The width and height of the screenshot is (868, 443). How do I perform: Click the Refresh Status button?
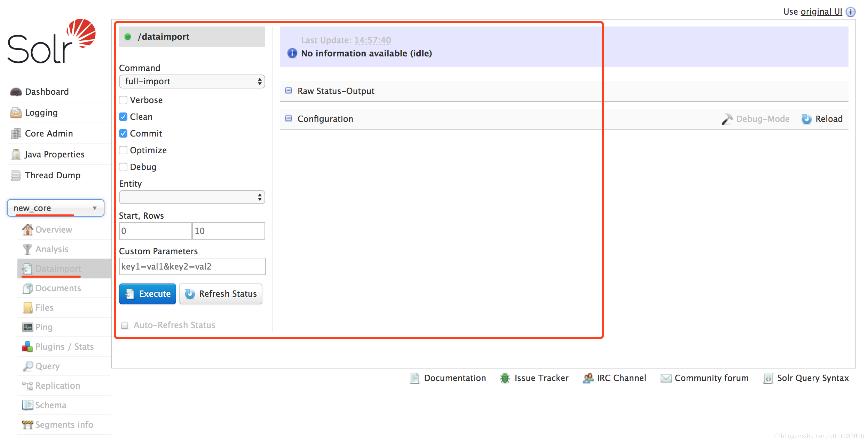point(221,294)
